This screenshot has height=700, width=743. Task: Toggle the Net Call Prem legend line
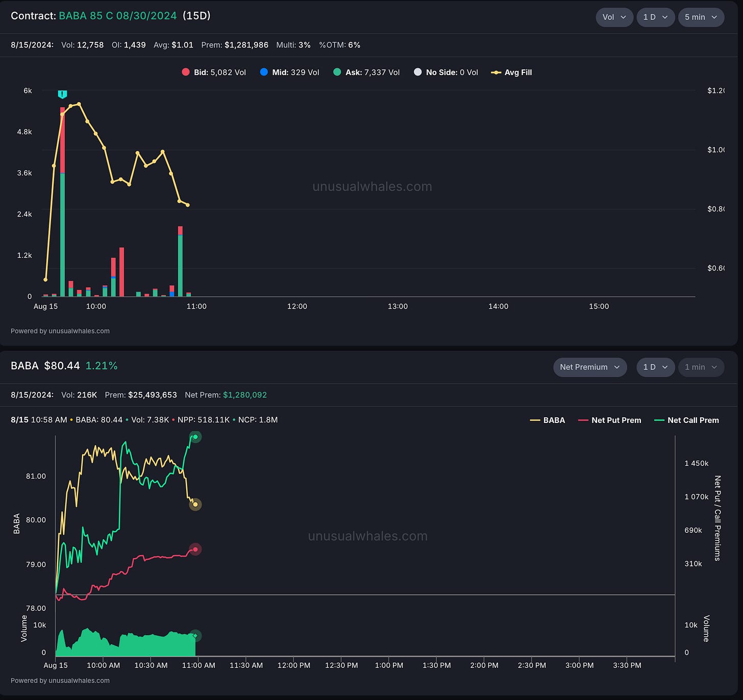tap(686, 420)
